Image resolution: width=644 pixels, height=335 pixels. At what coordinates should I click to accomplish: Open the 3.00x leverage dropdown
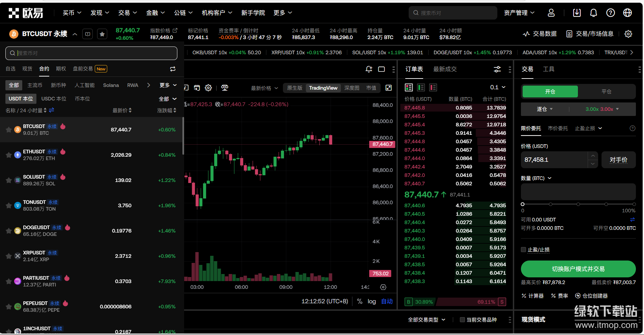[x=602, y=109]
